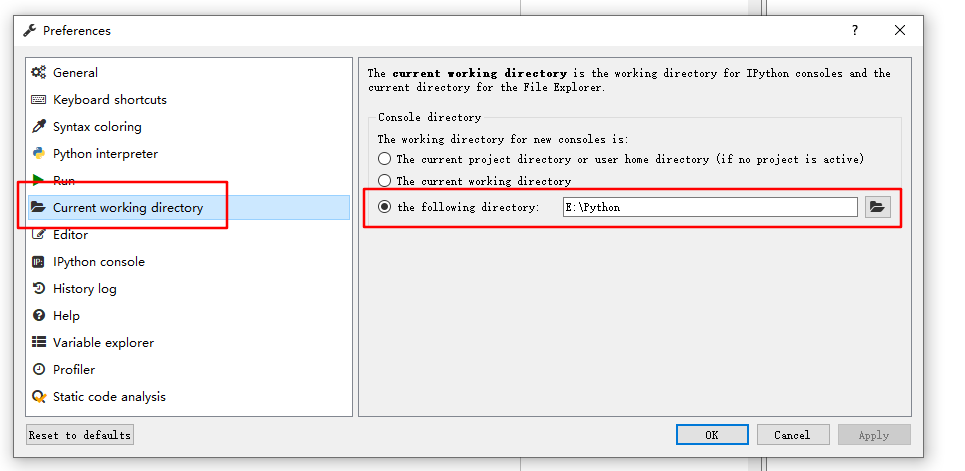This screenshot has height=471, width=965.
Task: Click the Reset to defaults button
Action: coord(79,435)
